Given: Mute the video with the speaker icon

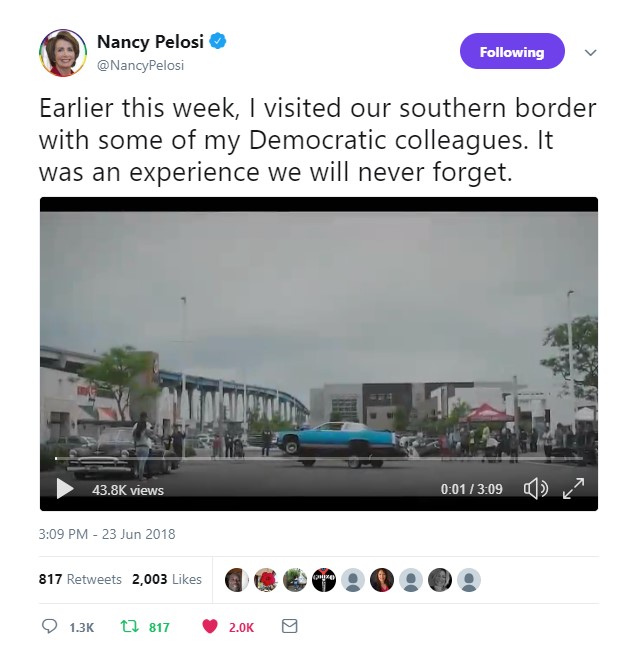Looking at the screenshot, I should [x=535, y=489].
